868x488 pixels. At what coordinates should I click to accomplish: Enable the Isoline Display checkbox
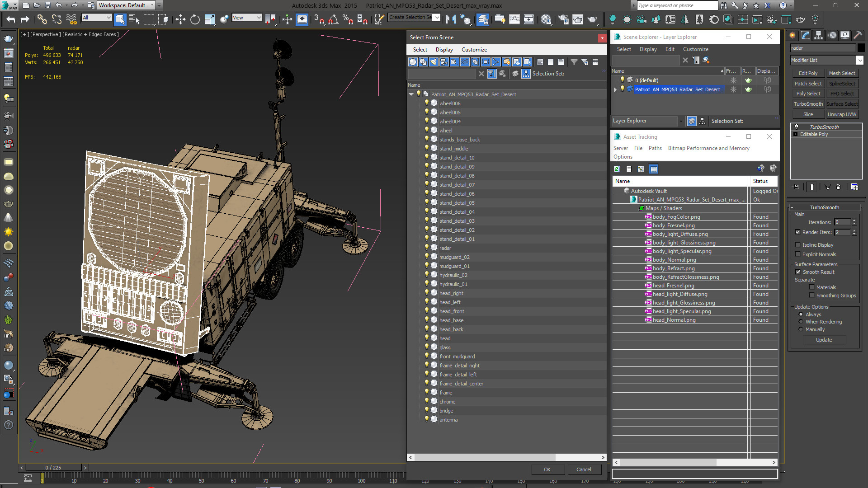(x=798, y=245)
